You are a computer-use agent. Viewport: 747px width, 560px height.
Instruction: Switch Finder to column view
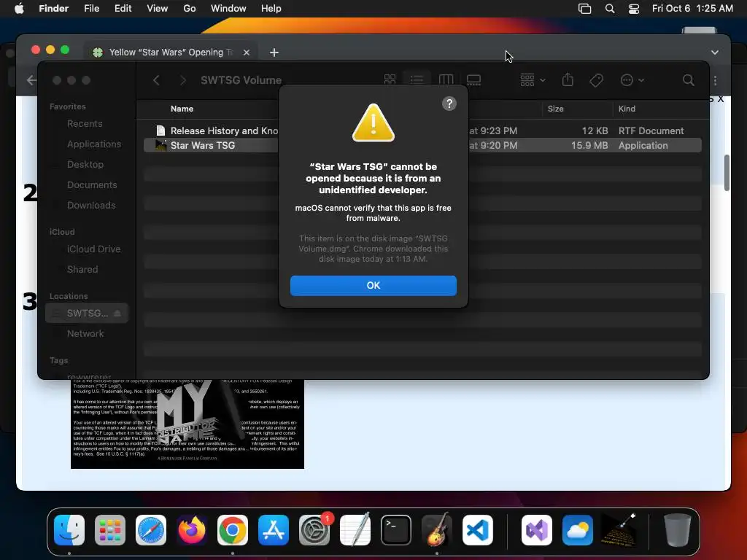446,79
